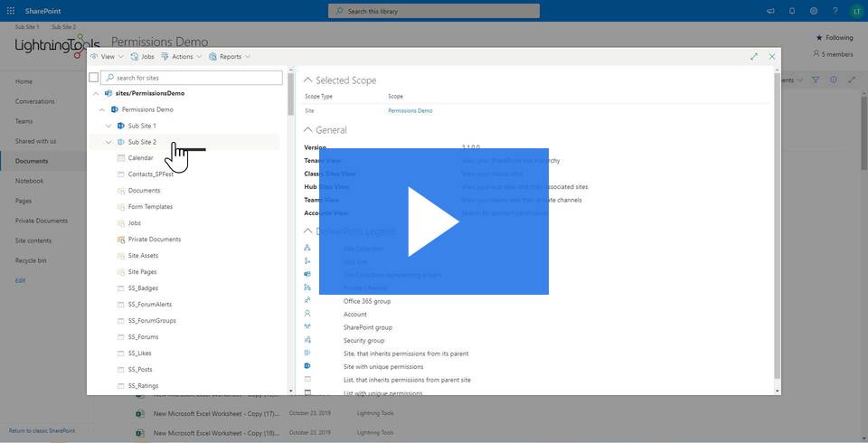Select SS_Posts in the tree
The width and height of the screenshot is (868, 443).
point(140,370)
